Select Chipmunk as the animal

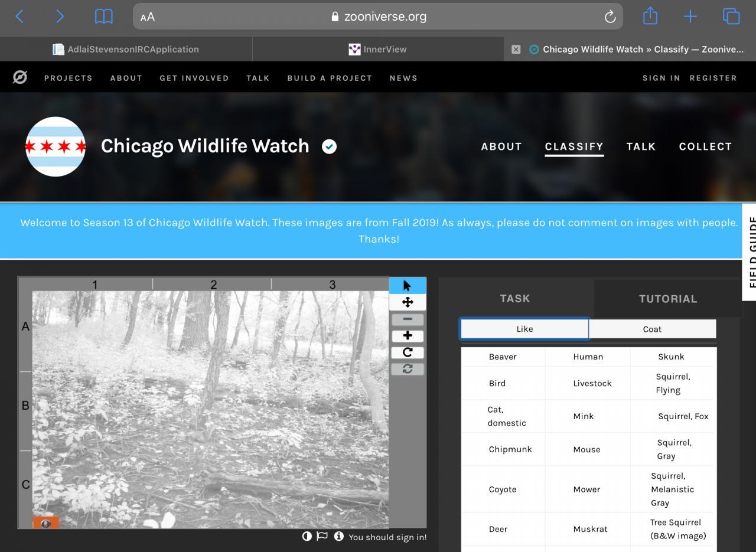(503, 449)
